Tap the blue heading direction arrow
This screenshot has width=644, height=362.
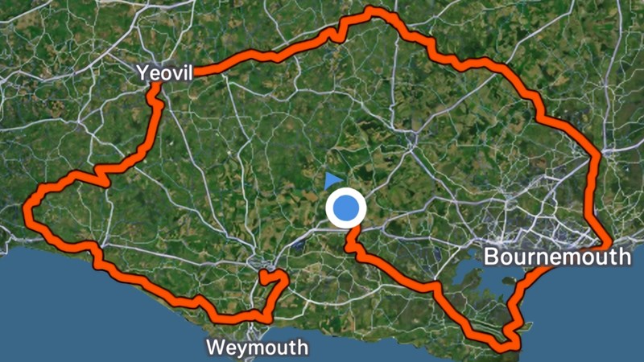(x=333, y=180)
